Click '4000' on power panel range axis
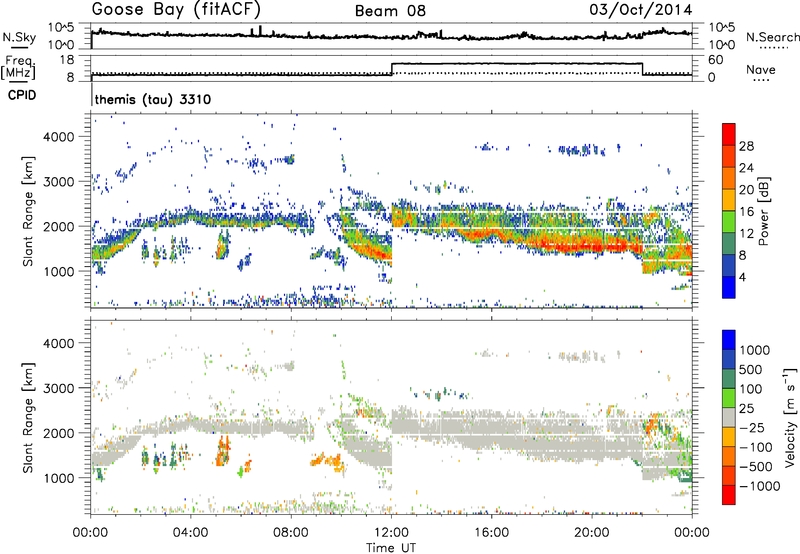Screen dimensions: 800x554 coord(59,137)
